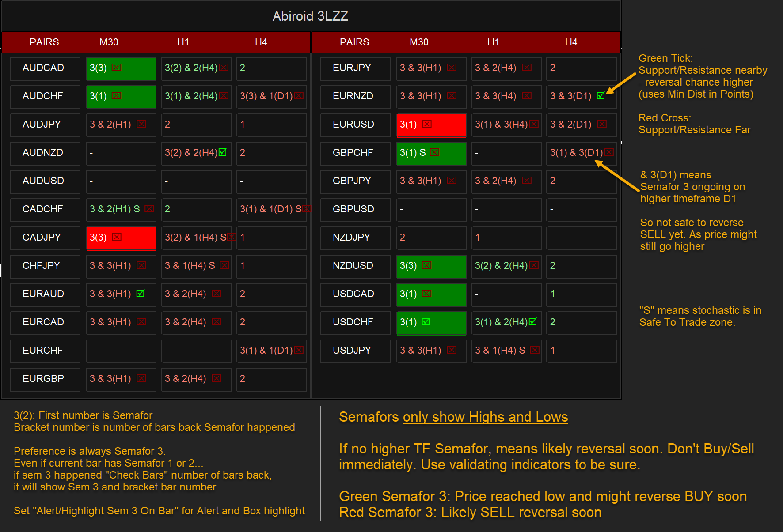Click the red cross in AUDJPY M30 cell
The image size is (783, 532).
click(x=141, y=124)
